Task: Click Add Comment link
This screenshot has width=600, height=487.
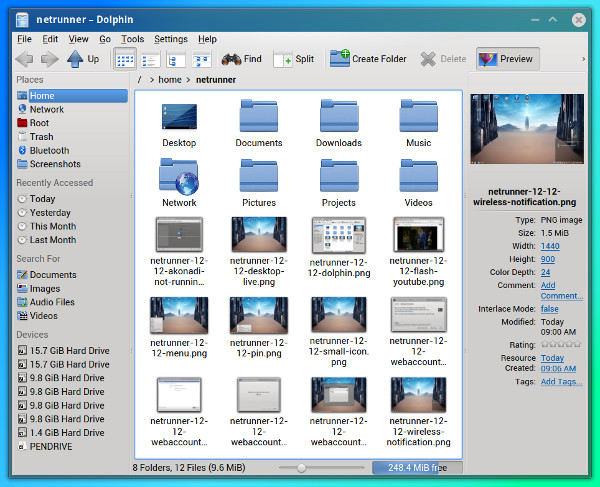Action: [561, 290]
